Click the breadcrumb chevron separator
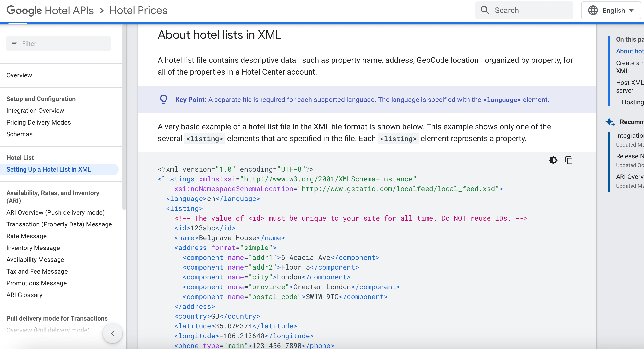Viewport: 644px width, 349px height. pos(102,11)
